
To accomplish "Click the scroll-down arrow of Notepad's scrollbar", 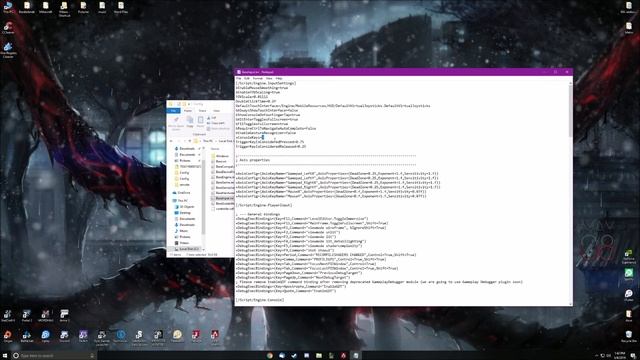I will point(570,304).
